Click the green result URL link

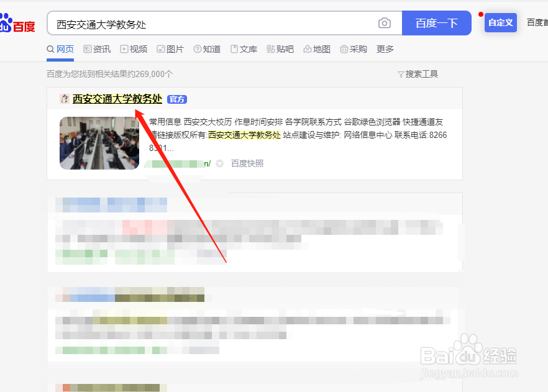[178, 163]
